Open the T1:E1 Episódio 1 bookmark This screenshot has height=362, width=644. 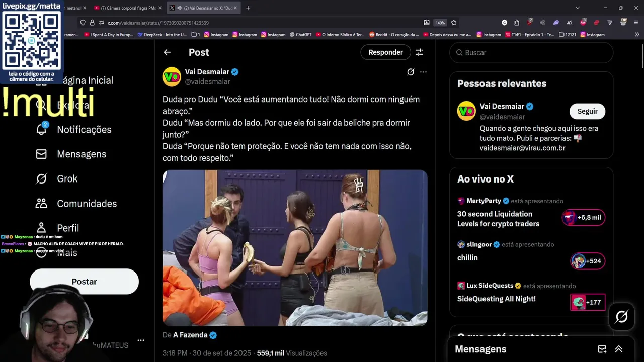tap(529, 35)
